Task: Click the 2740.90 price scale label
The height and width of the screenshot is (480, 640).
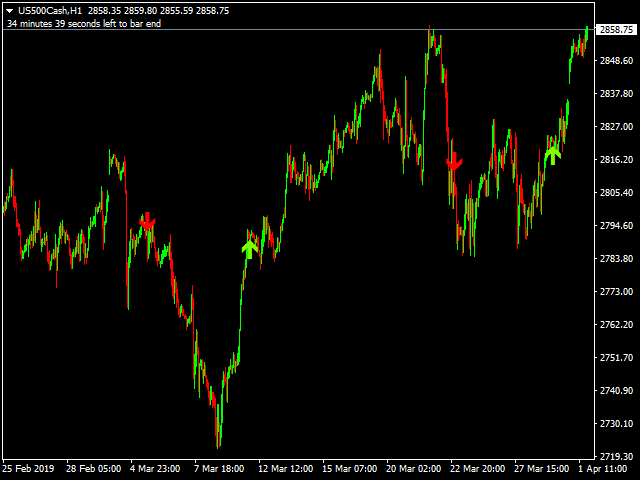Action: [616, 391]
